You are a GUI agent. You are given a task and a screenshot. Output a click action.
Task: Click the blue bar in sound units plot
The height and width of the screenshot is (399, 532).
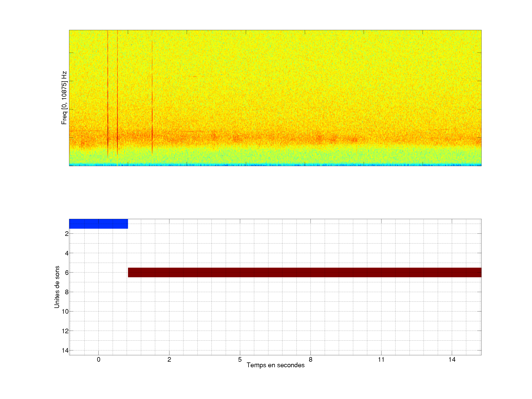click(x=98, y=224)
